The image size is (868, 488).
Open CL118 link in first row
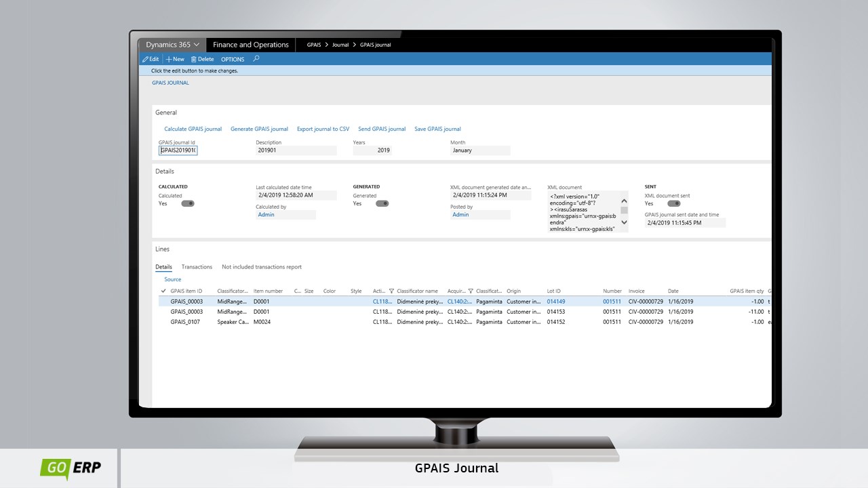coord(382,302)
